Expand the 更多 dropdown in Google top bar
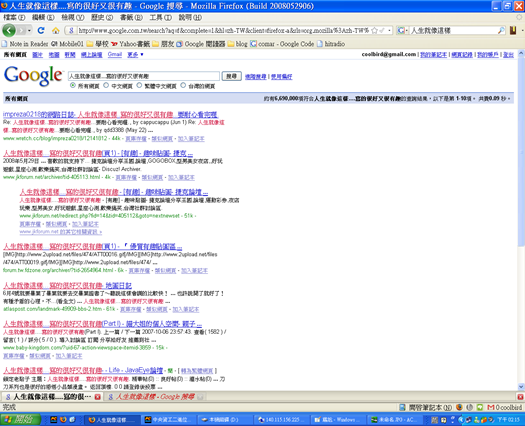This screenshot has width=525, height=426. (x=135, y=54)
